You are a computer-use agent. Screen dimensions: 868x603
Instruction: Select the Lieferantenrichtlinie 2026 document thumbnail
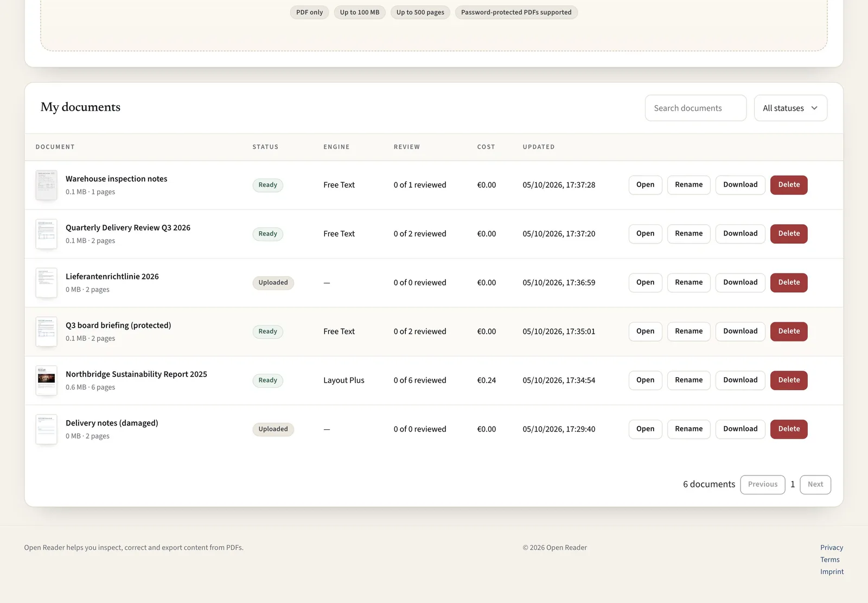point(46,283)
